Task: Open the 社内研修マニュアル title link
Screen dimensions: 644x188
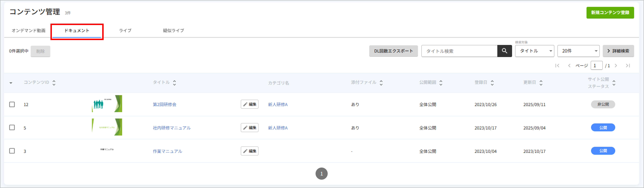Action: (172, 128)
